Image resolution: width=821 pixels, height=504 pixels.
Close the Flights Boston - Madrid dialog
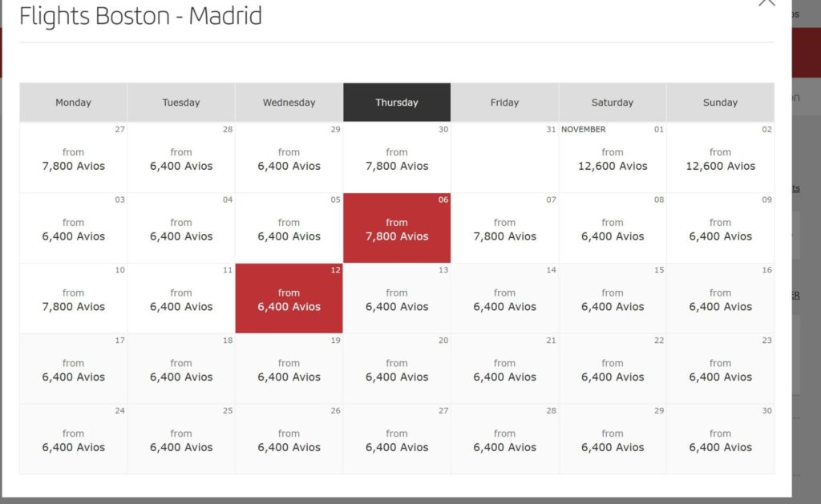(766, 2)
